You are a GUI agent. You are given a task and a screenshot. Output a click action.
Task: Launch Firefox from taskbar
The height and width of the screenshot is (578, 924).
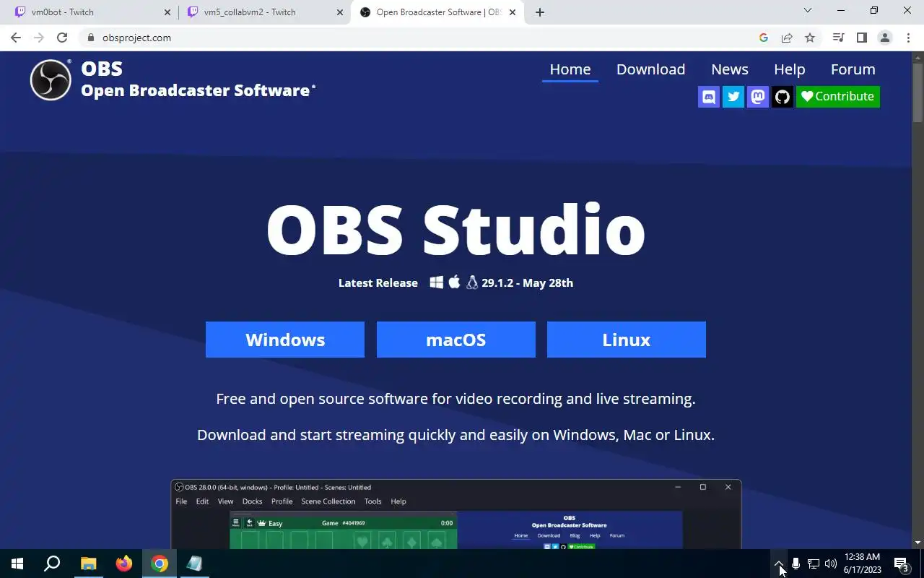pos(124,564)
